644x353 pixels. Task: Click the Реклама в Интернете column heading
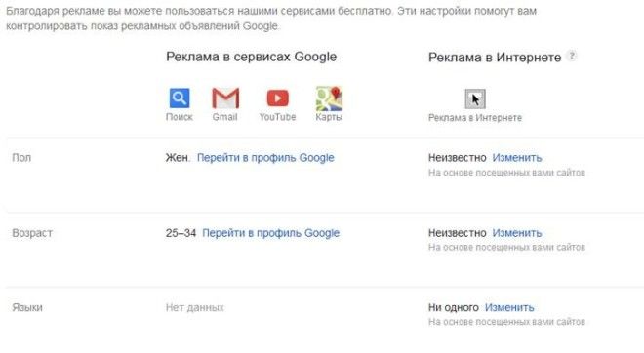point(495,58)
